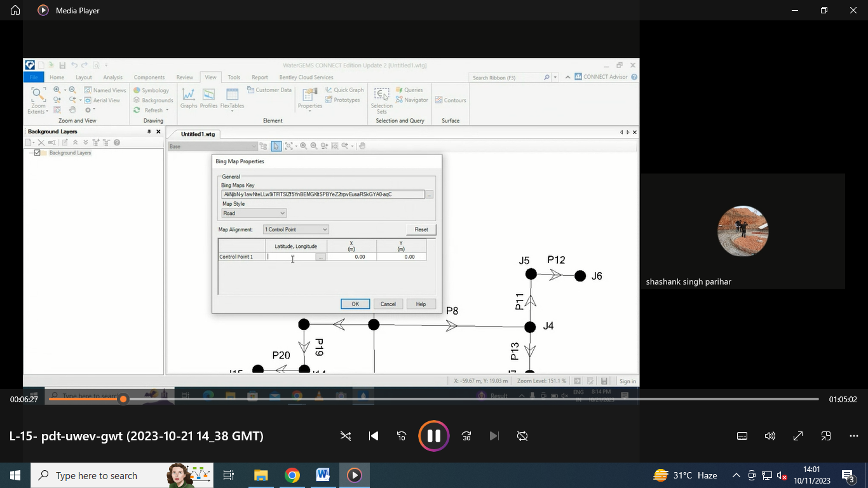Switch to the Analysis ribbon tab
Viewport: 868px width, 488px height.
(x=112, y=78)
